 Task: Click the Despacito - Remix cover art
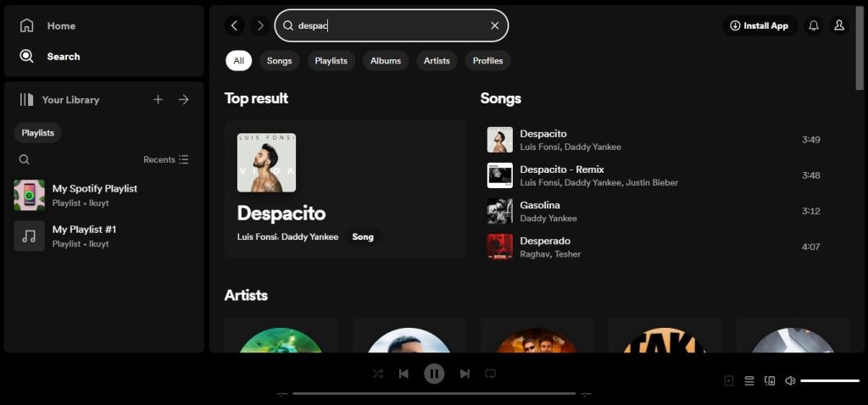click(500, 175)
